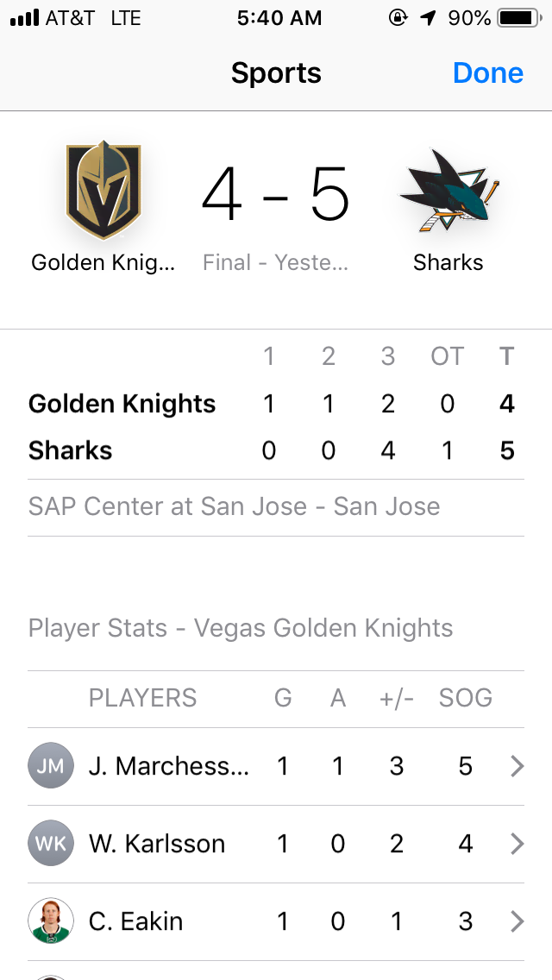Tap the San Jose Sharks team logo
This screenshot has height=980, width=552.
pyautogui.click(x=448, y=191)
